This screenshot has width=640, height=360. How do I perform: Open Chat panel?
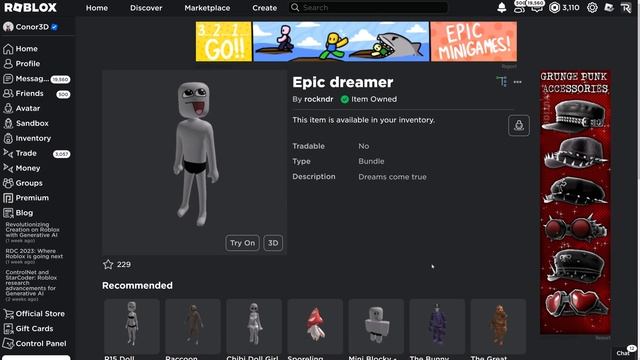coord(625,352)
